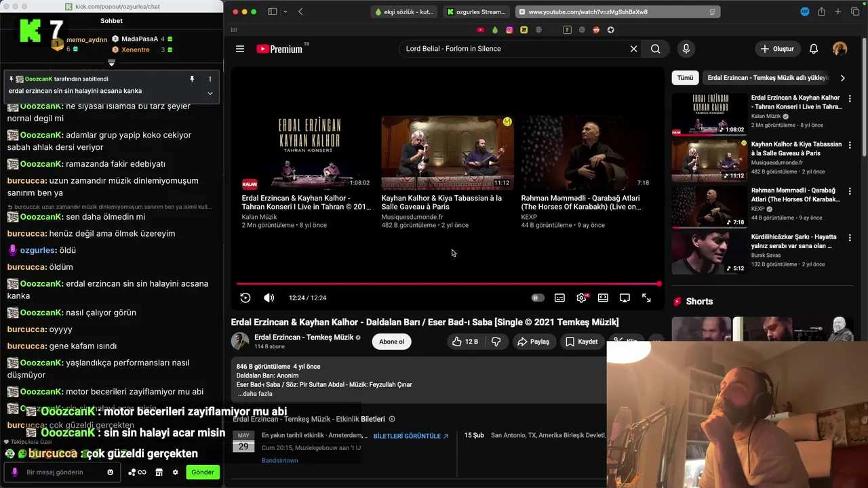Open Safari share icon

point(821,12)
